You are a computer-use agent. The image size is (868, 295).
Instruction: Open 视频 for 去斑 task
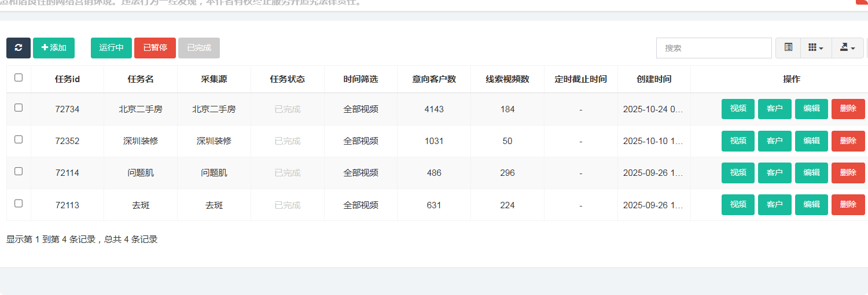coord(738,204)
